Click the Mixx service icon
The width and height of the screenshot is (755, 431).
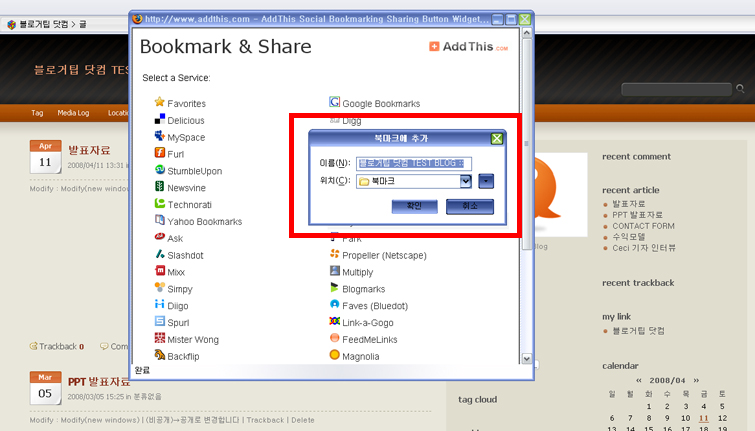pos(159,271)
